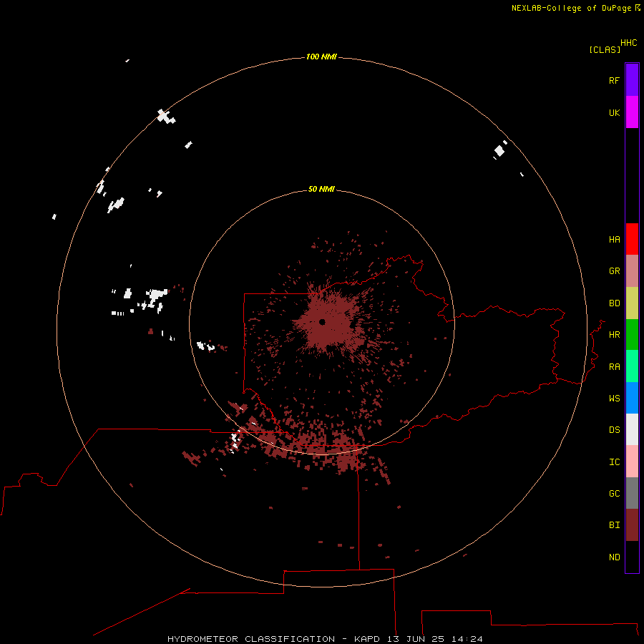
Task: Click the 100 NMI range ring label
Action: [x=321, y=57]
